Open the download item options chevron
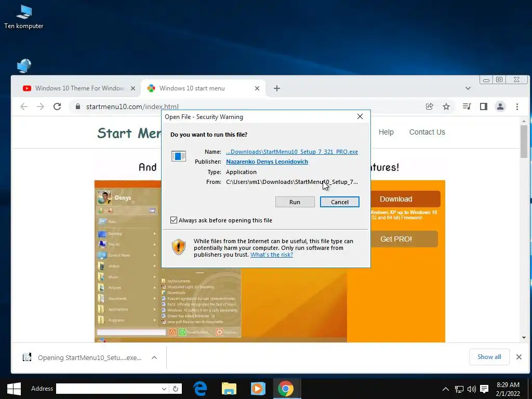532x399 pixels. 154,357
